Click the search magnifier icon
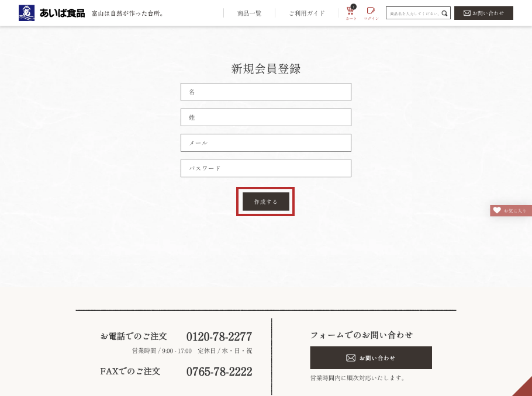Screen dimensions: 532x396 [x=444, y=13]
